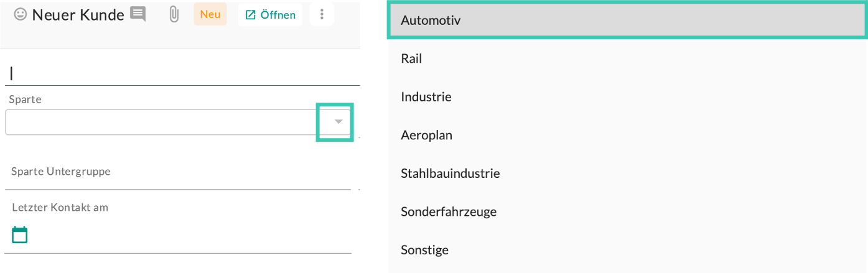
Task: Click the orange Neu status badge
Action: tap(210, 14)
